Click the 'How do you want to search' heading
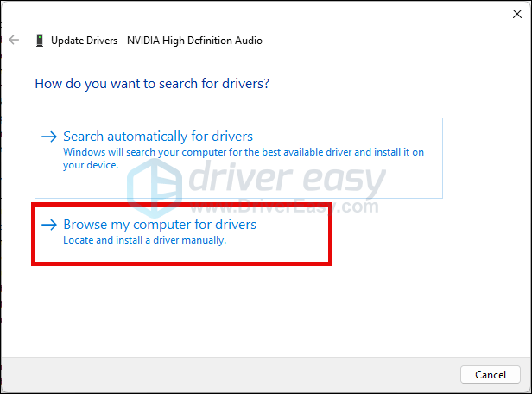Viewport: 532px width, 394px height. (151, 85)
